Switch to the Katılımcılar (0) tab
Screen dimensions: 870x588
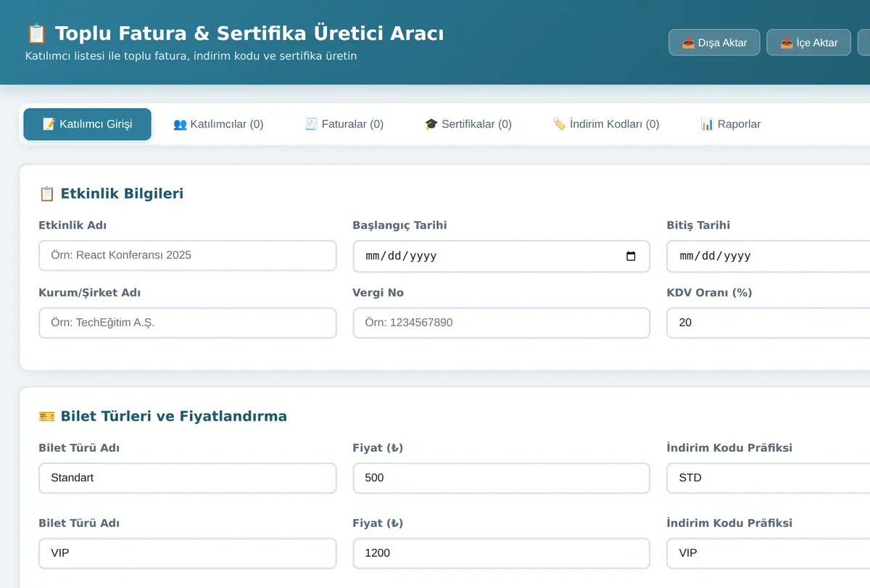218,124
